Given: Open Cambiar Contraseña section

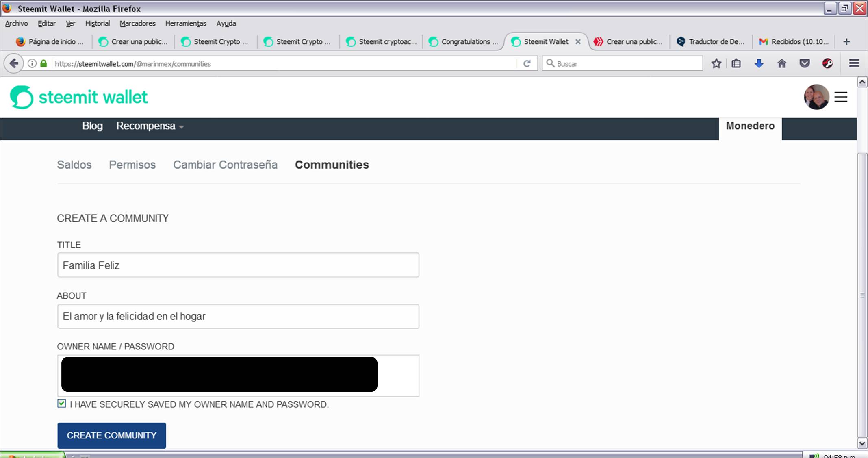Looking at the screenshot, I should 225,165.
